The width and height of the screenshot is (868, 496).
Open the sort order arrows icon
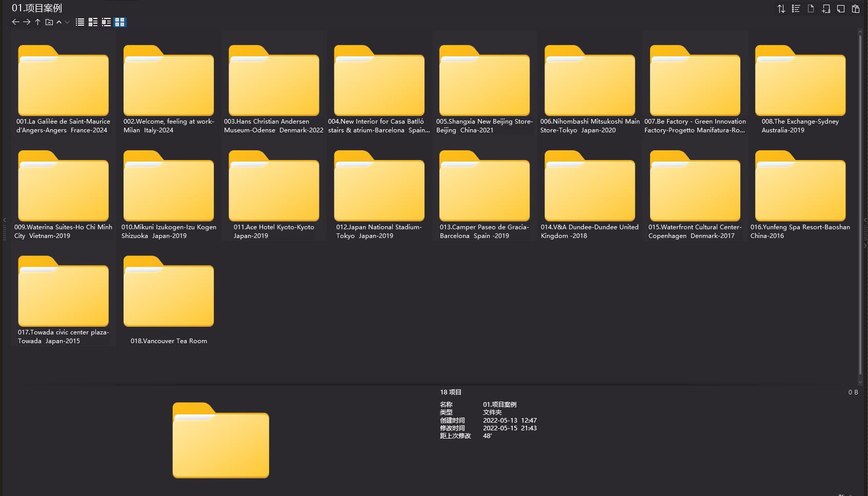[x=781, y=9]
